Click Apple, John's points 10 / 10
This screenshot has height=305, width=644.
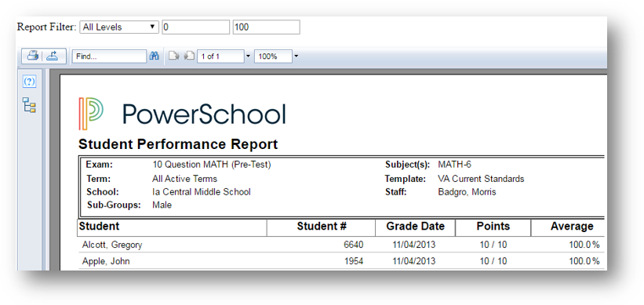pyautogui.click(x=493, y=261)
